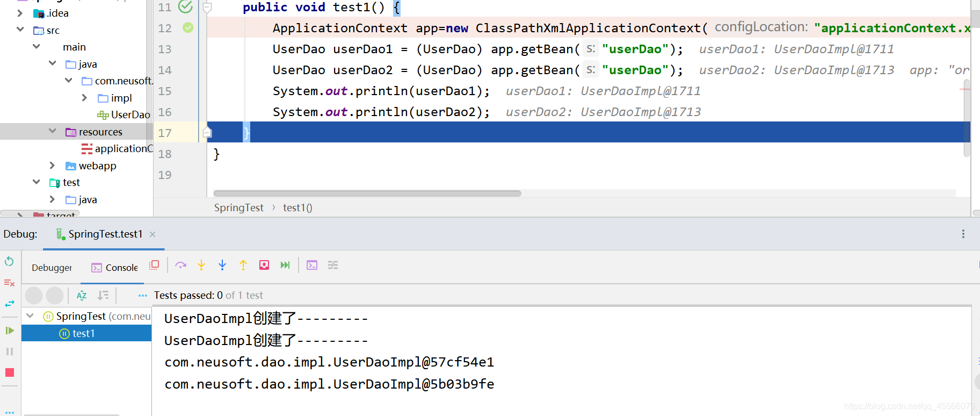Image resolution: width=980 pixels, height=416 pixels.
Task: Collapse the com.neusoft package
Action: (68, 81)
